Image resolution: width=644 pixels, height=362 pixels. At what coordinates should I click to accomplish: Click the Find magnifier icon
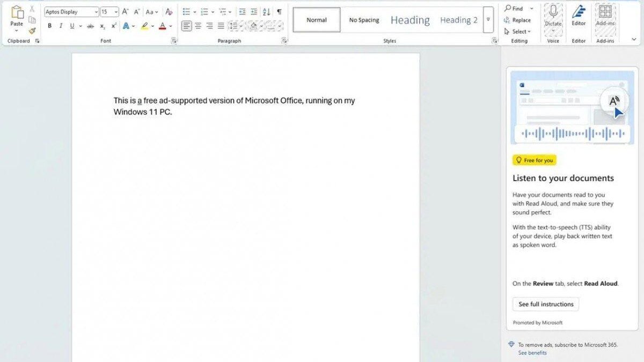[508, 8]
